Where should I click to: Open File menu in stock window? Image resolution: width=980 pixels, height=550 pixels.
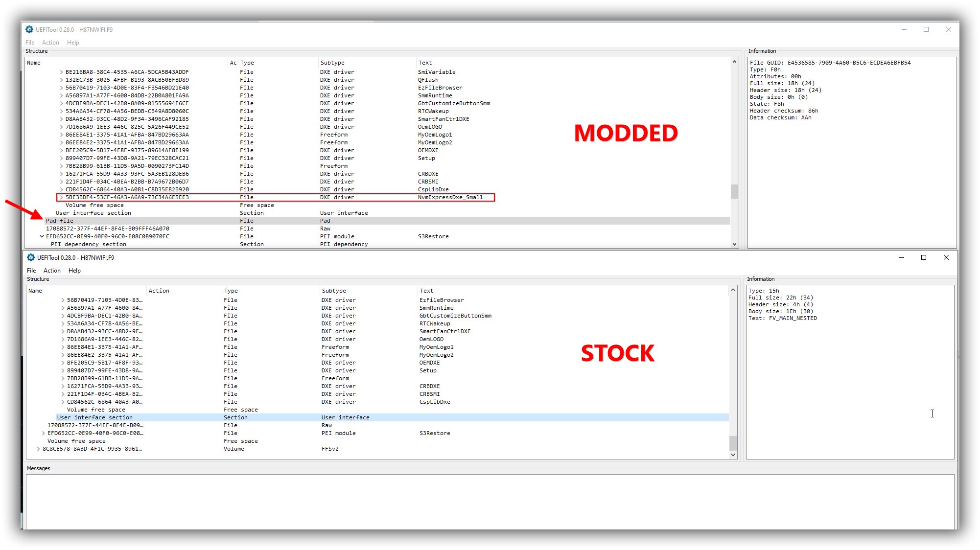pos(31,271)
